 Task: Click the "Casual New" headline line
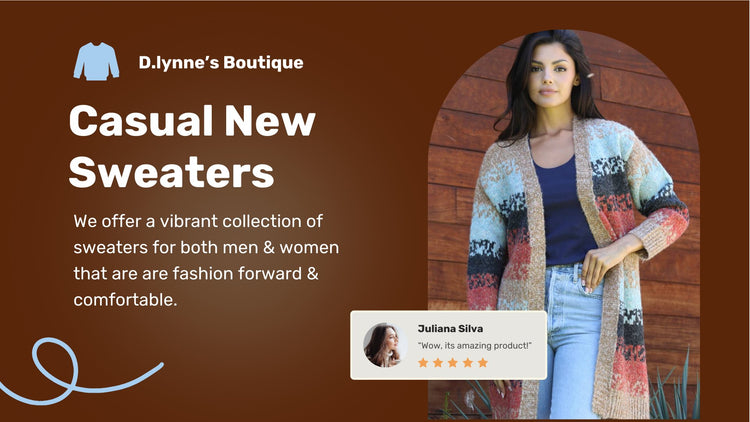coord(192,121)
